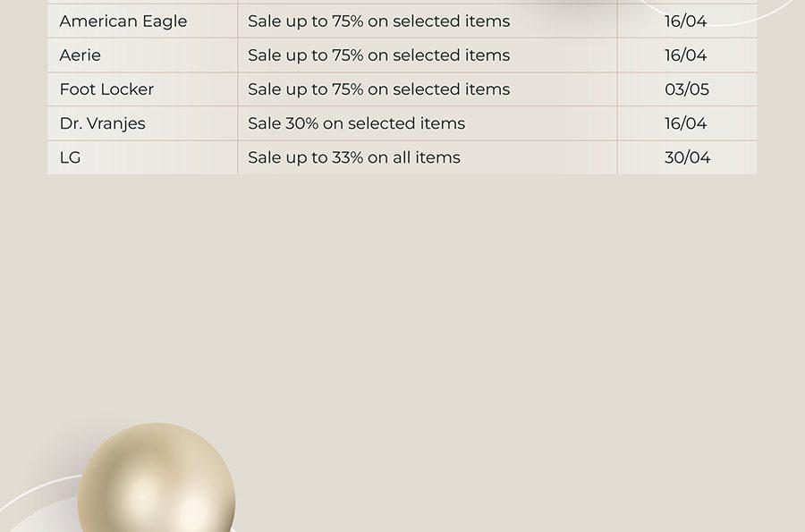
Task: Click Foot Locker sale description text
Action: pos(379,89)
